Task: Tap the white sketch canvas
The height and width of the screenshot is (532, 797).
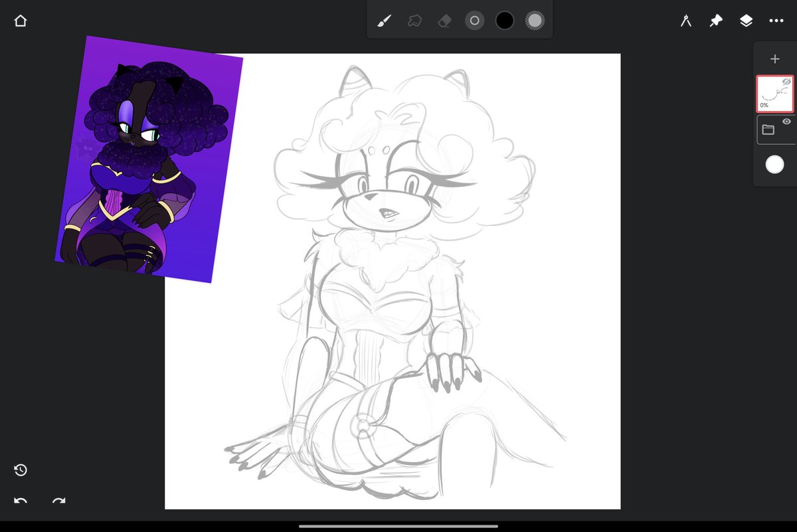Action: 393,281
